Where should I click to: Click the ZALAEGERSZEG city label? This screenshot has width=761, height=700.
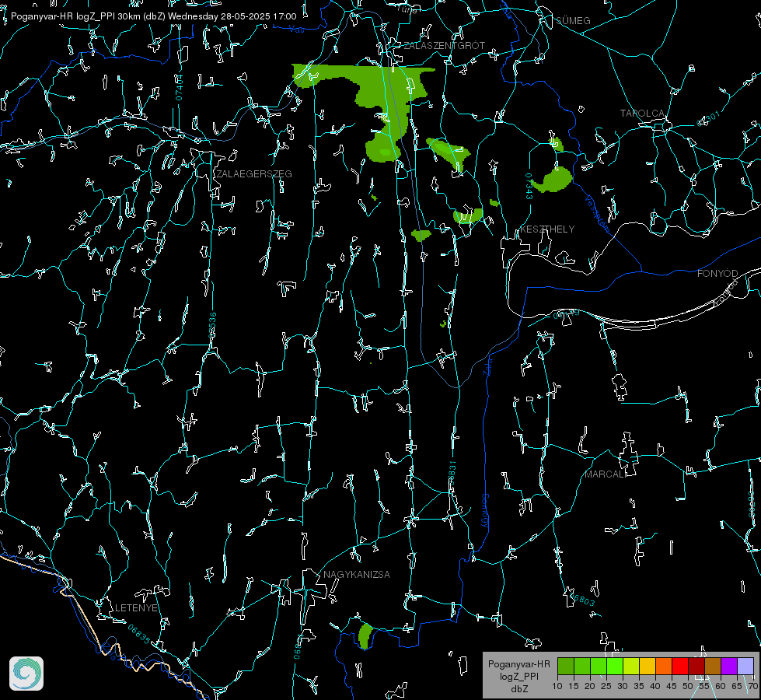[x=254, y=174]
